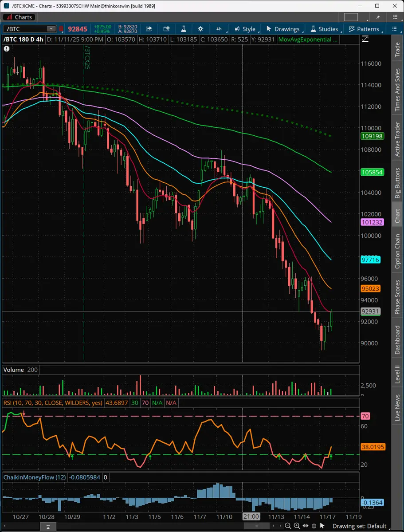The width and height of the screenshot is (404, 532).
Task: Click the time axis scroll left arrow
Action: pyautogui.click(x=5, y=526)
